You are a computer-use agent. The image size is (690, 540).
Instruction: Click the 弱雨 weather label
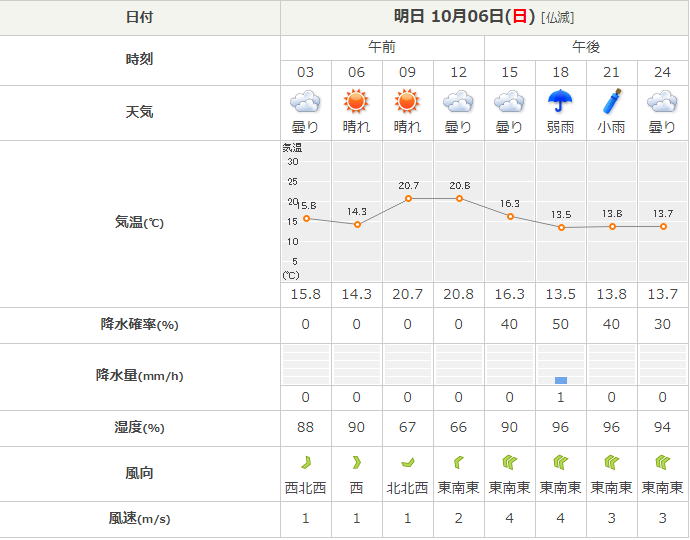(560, 127)
